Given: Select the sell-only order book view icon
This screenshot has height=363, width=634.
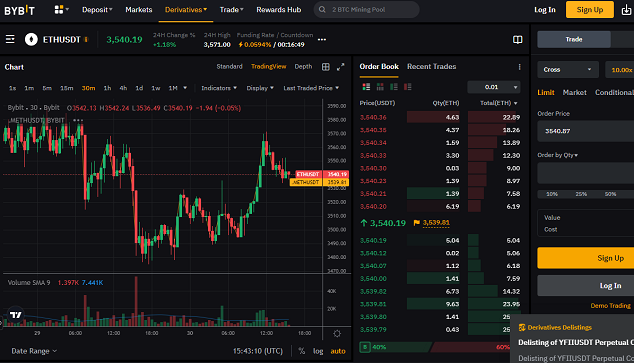Looking at the screenshot, I should pos(408,87).
